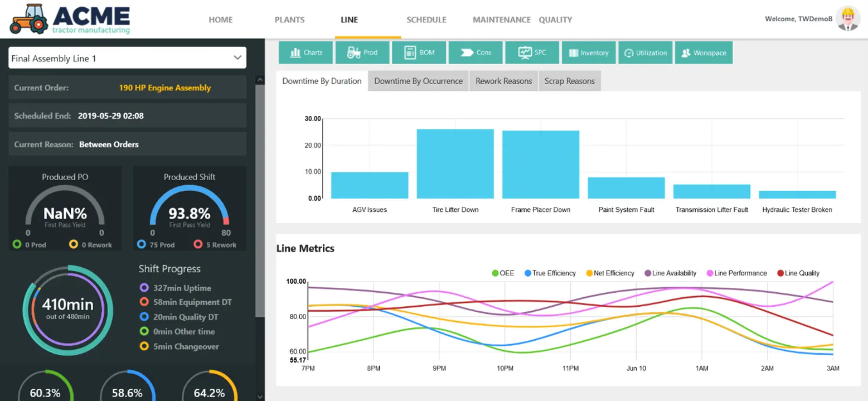Image resolution: width=868 pixels, height=401 pixels.
Task: Open the MAINTENANCE menu
Action: (502, 20)
